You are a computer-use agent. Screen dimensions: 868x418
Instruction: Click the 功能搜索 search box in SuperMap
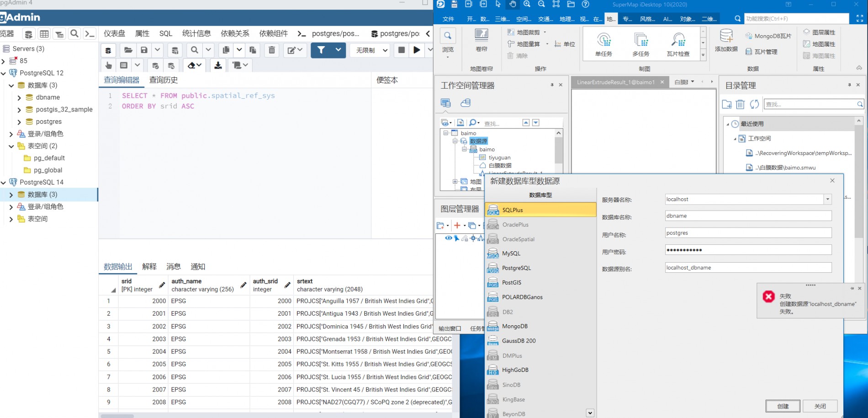[x=797, y=19]
